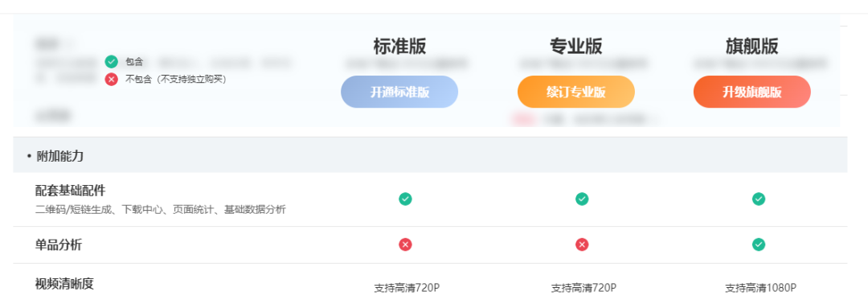Select the 标准版 column heading
The width and height of the screenshot is (868, 304).
[399, 47]
